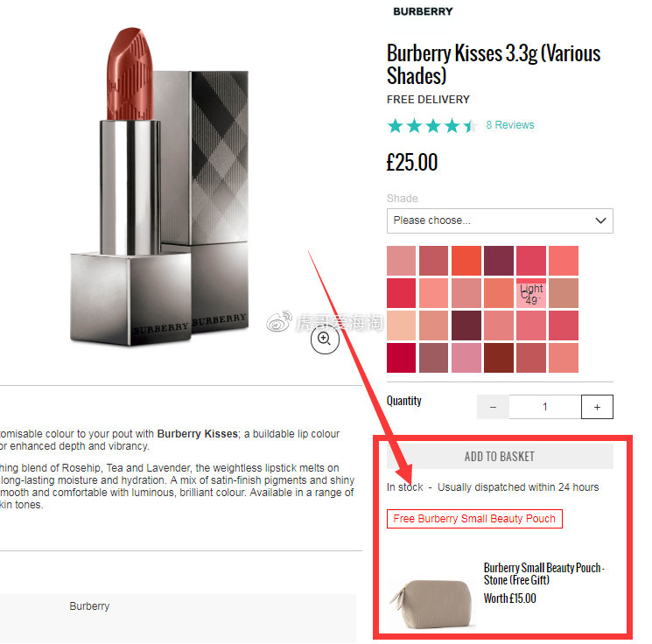Select the swatch showing the Light tooltip

[531, 293]
